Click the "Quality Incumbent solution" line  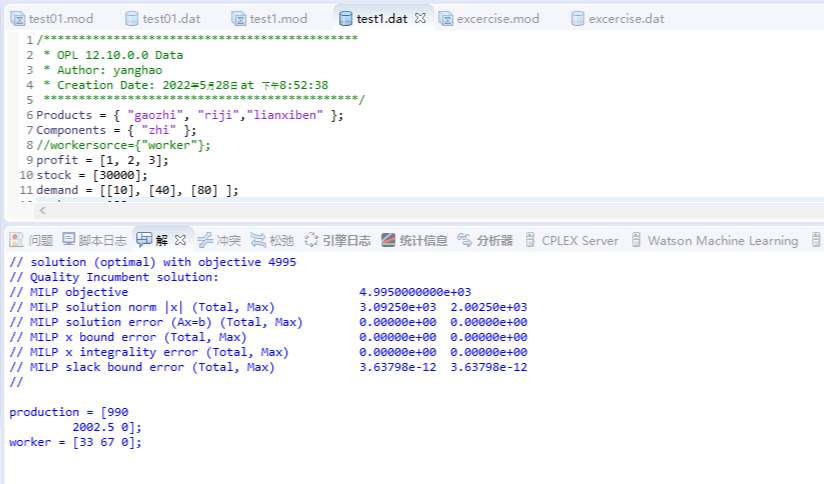tap(114, 277)
